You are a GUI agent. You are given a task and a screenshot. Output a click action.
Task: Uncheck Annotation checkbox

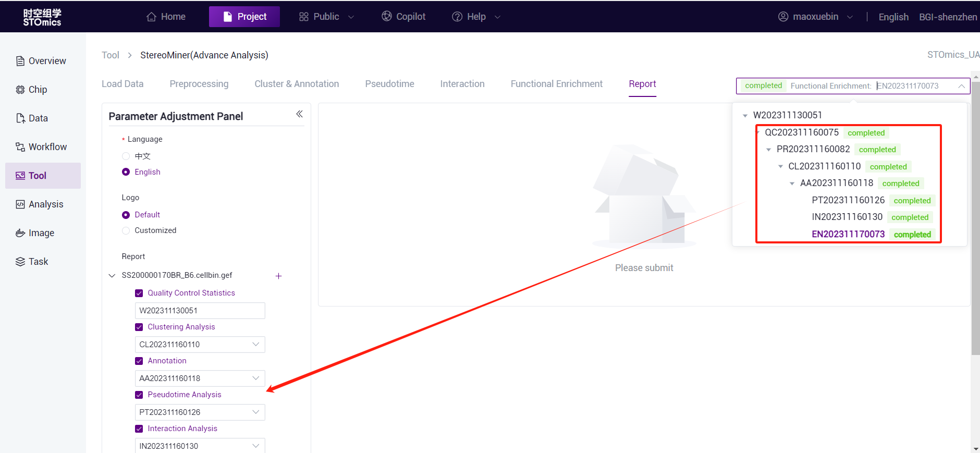point(139,361)
